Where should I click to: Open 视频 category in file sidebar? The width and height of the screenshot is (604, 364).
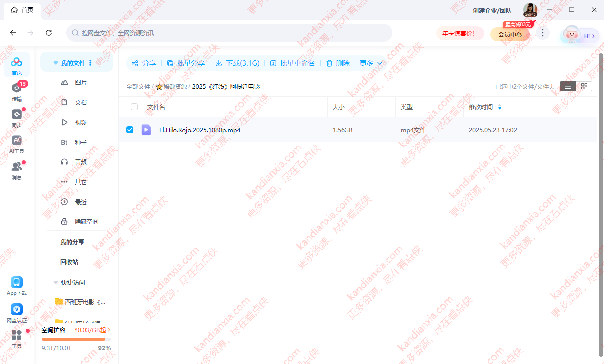(x=81, y=122)
